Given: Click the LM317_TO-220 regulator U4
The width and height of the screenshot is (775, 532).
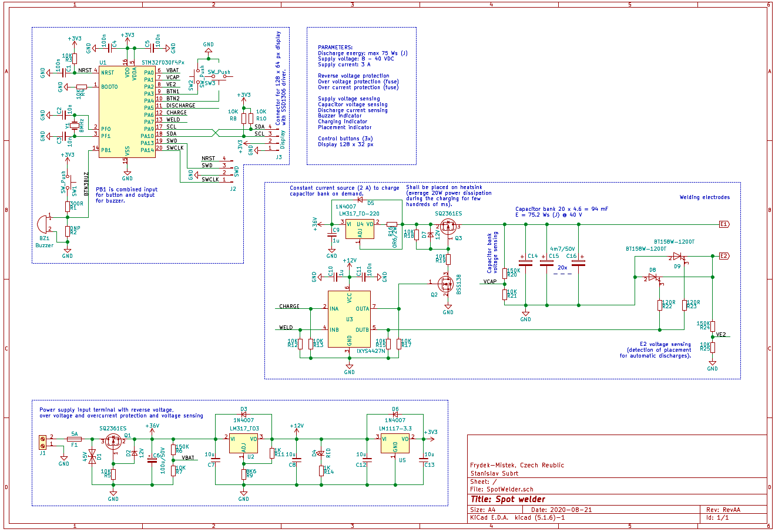Looking at the screenshot, I should point(361,228).
